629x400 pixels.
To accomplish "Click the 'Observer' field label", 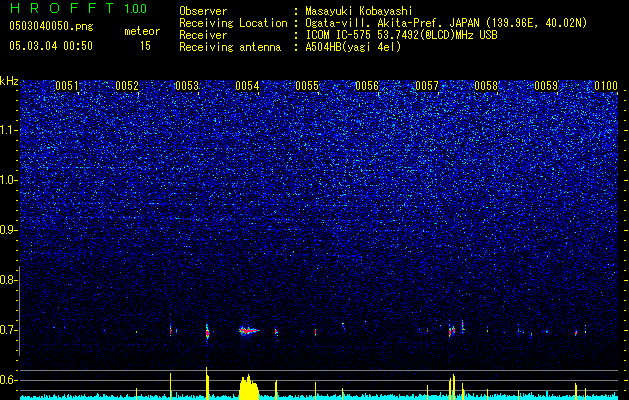I will [203, 11].
